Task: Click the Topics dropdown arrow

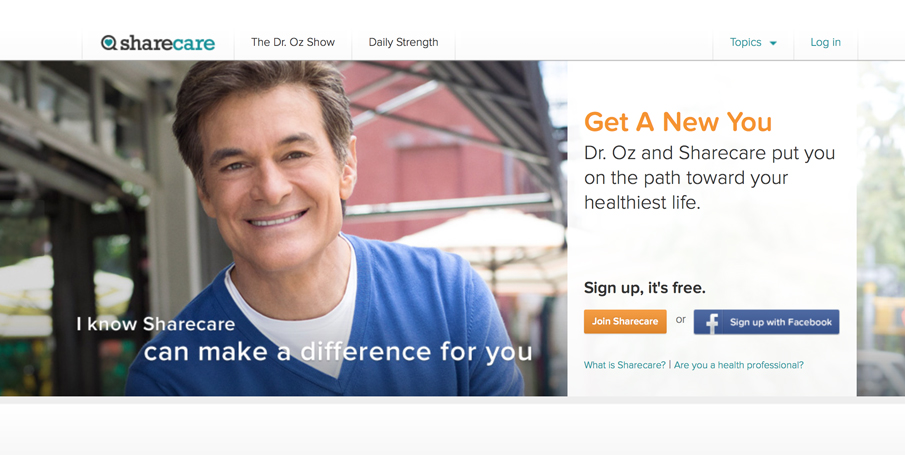Action: (773, 43)
